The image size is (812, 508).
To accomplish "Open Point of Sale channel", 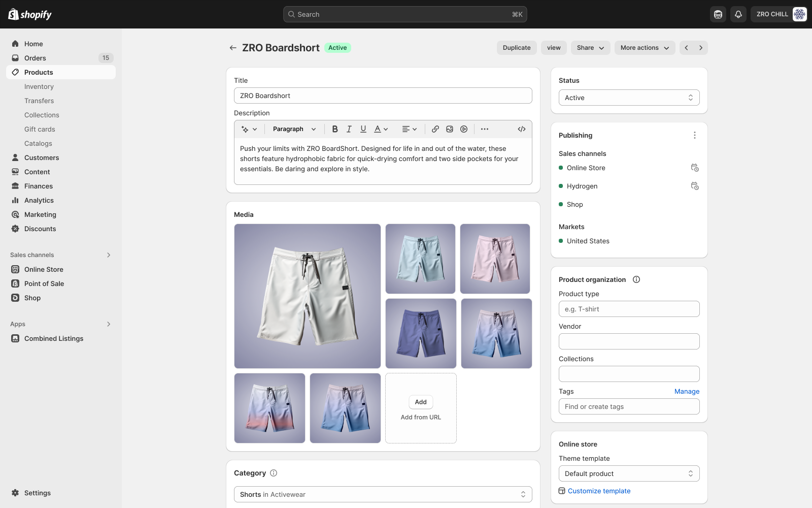I will (61, 283).
